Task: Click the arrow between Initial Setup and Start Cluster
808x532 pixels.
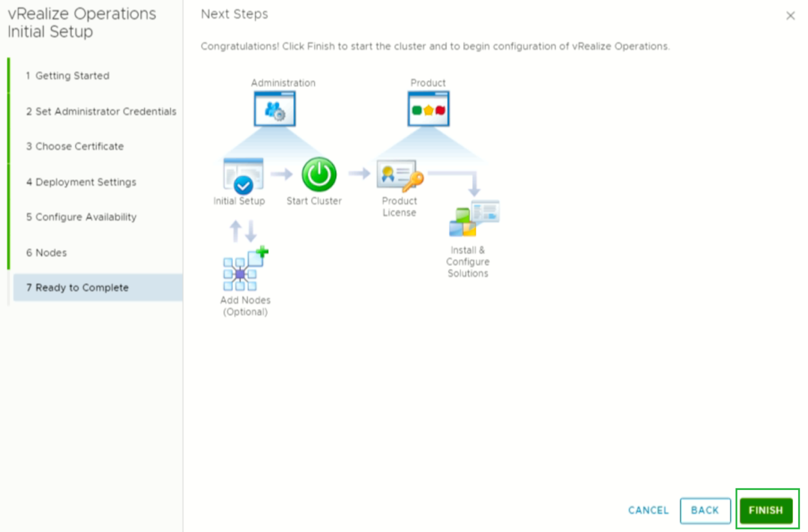Action: 281,175
